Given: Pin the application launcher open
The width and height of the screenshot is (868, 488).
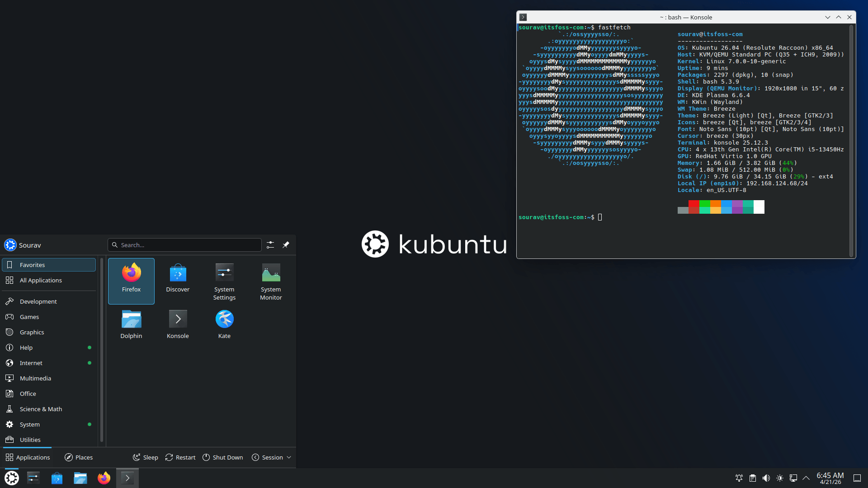Looking at the screenshot, I should (x=286, y=244).
